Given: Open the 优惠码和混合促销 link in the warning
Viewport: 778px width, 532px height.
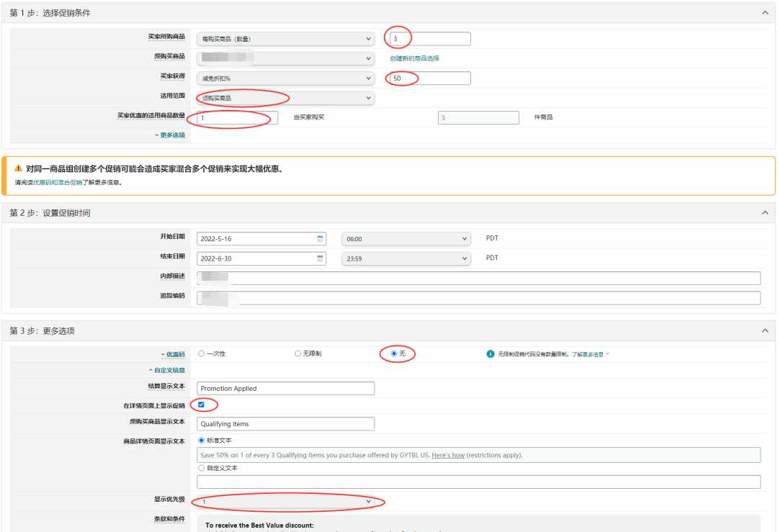Looking at the screenshot, I should click(x=57, y=182).
